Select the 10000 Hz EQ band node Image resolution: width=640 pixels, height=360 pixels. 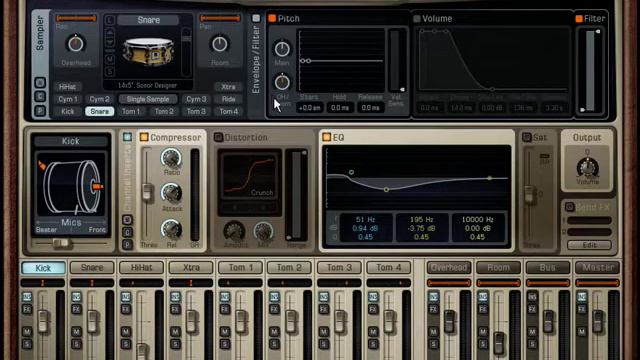pos(489,178)
